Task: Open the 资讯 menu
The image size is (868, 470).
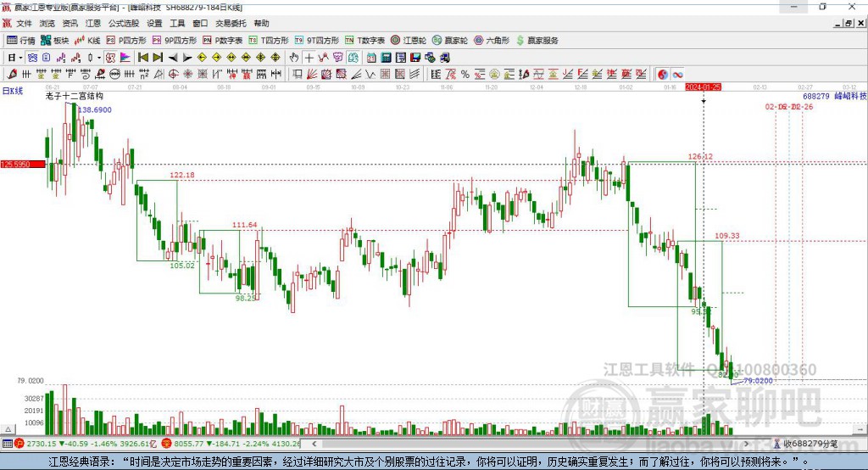Action: tap(70, 23)
